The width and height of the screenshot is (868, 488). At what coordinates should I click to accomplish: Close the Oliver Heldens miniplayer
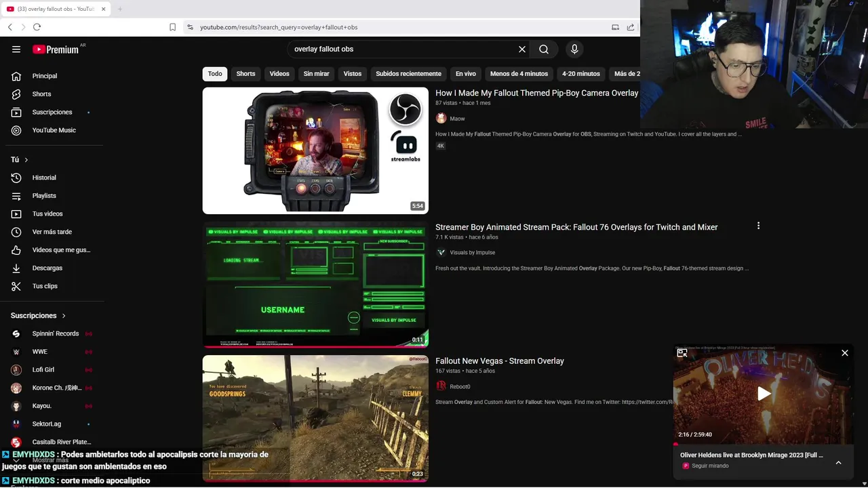(x=845, y=352)
